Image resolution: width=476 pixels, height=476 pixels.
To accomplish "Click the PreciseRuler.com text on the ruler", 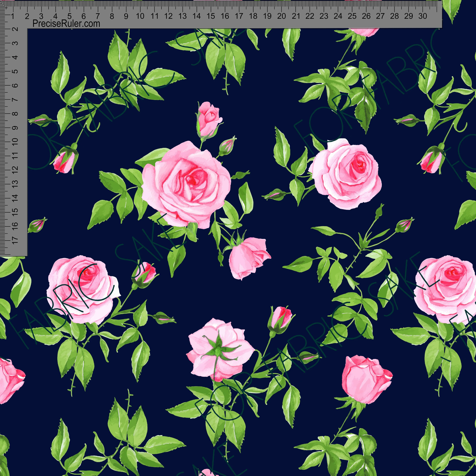I will click(x=66, y=24).
